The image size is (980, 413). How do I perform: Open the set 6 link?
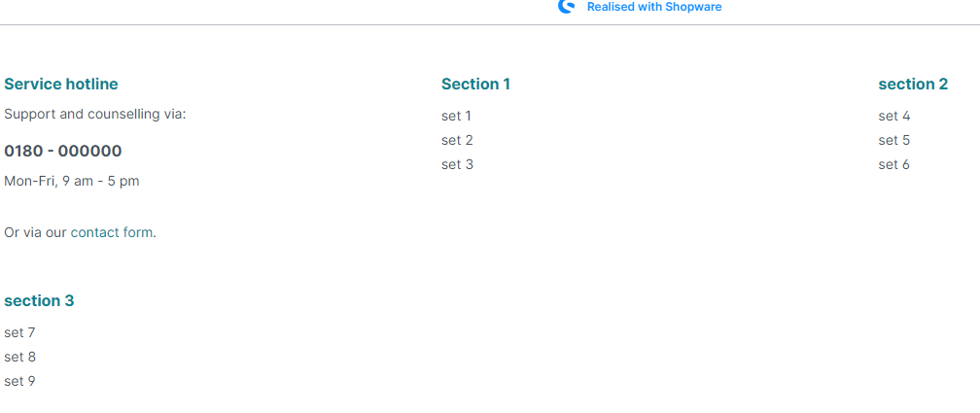tap(893, 165)
